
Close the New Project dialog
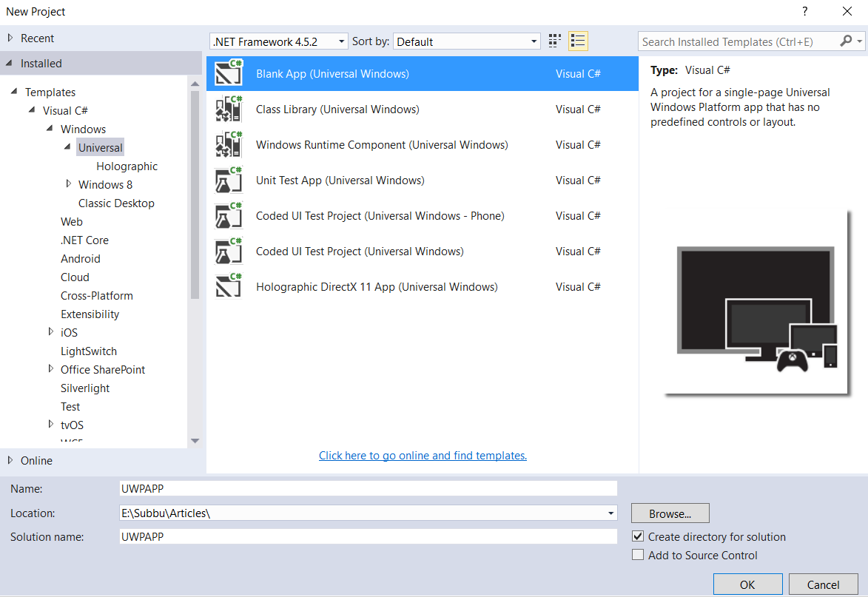847,11
